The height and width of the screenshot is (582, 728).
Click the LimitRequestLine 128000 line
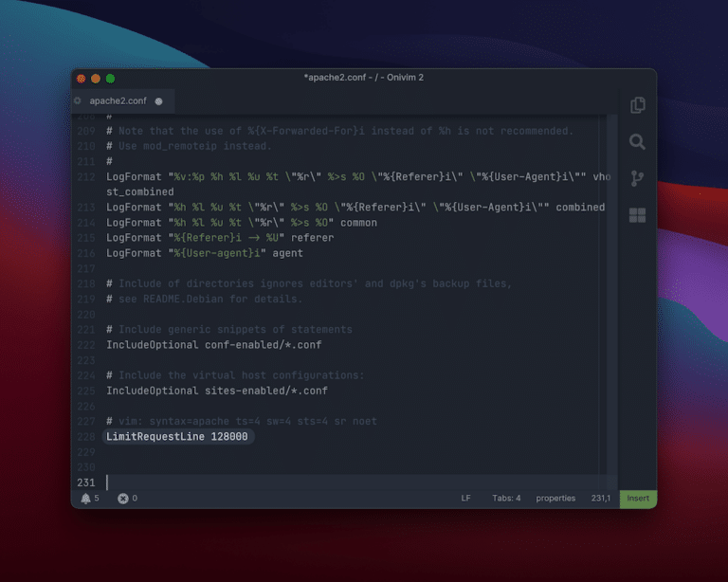click(x=177, y=437)
